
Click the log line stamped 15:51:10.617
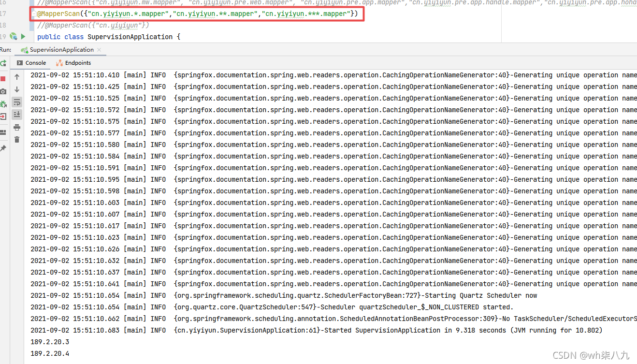pos(333,226)
